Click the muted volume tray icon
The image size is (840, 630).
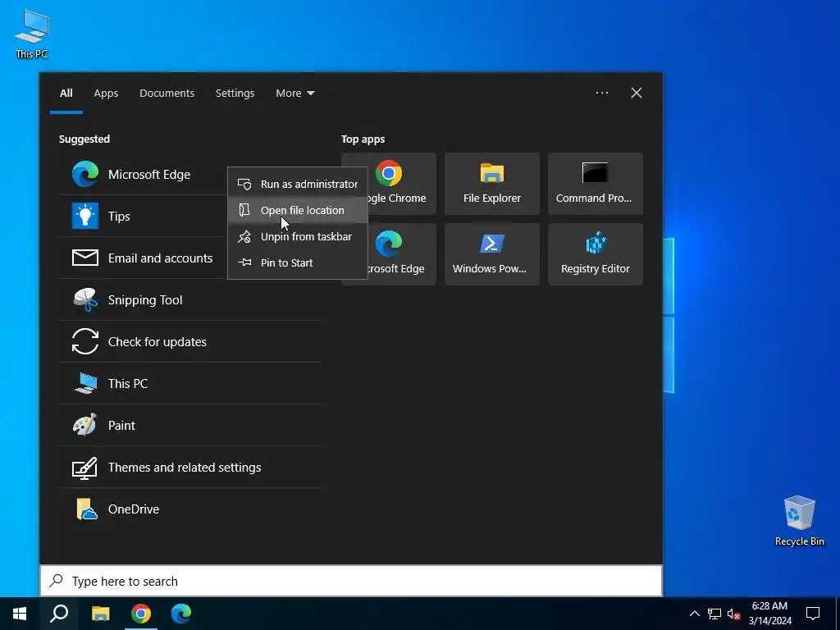coord(734,614)
